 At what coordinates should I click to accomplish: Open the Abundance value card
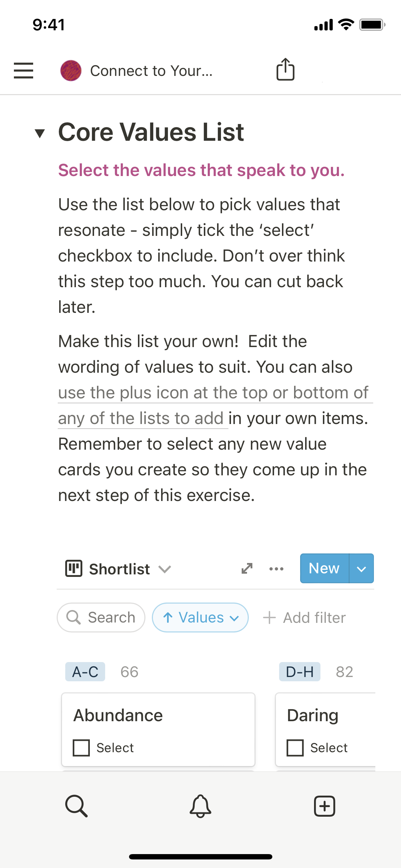[x=158, y=715]
